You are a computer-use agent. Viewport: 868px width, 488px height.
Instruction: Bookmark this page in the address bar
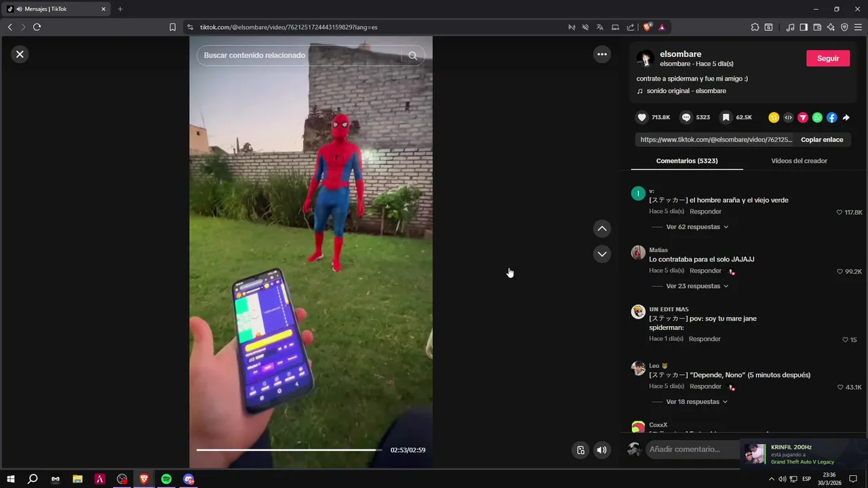[172, 27]
